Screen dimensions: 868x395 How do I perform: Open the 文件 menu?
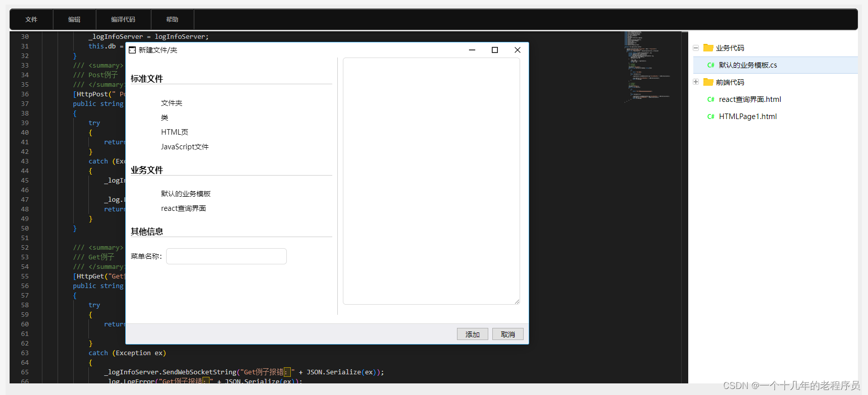click(31, 20)
